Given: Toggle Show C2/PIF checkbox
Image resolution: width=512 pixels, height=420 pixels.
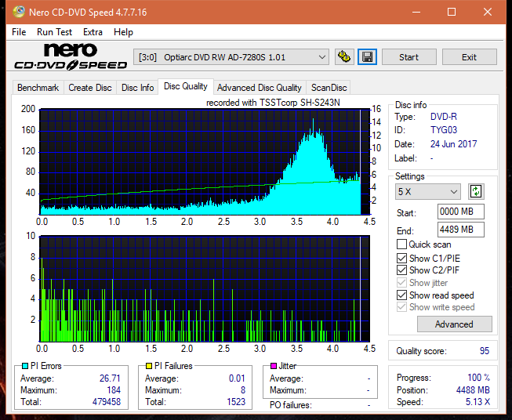Looking at the screenshot, I should pos(401,270).
